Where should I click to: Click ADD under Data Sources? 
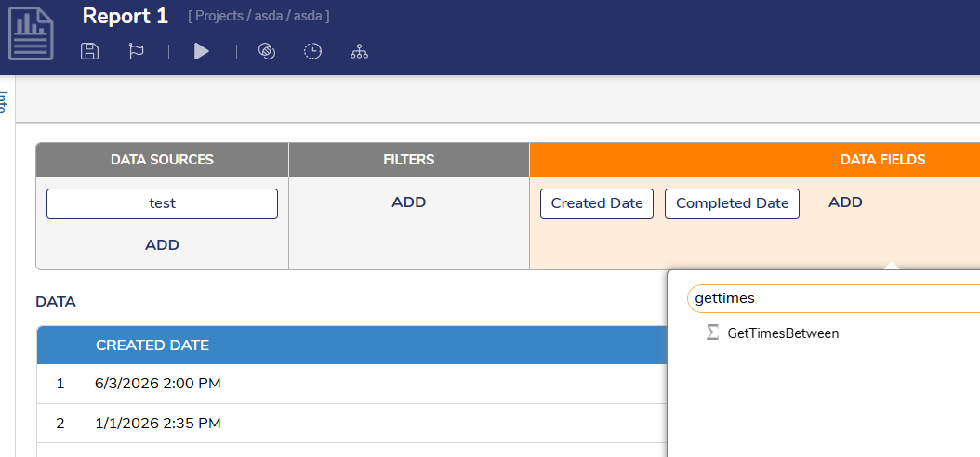click(x=162, y=244)
